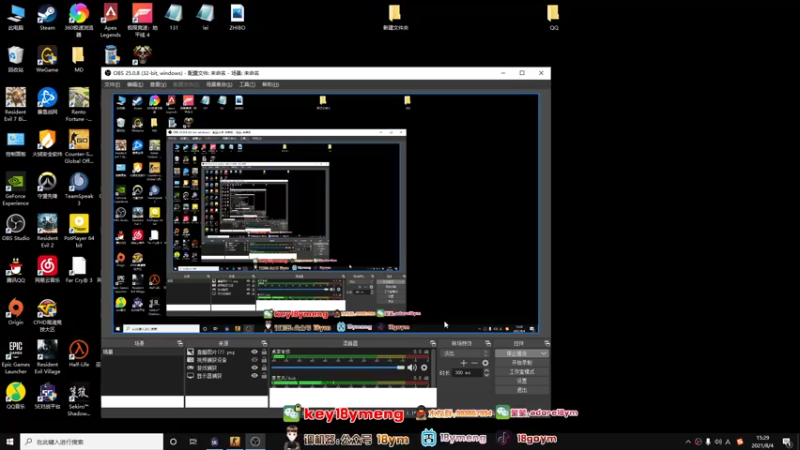Select the Sekiro Shadows desktop icon

[x=79, y=399]
